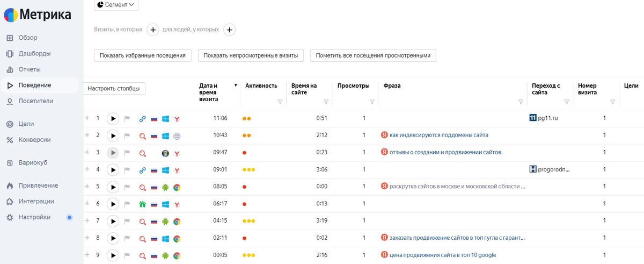Expand visit row 5 details

(x=87, y=187)
